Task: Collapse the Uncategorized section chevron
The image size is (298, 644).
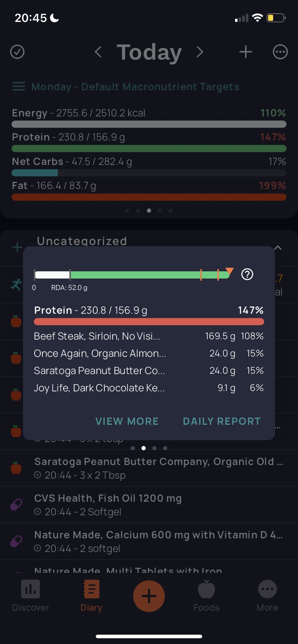Action: click(x=278, y=248)
